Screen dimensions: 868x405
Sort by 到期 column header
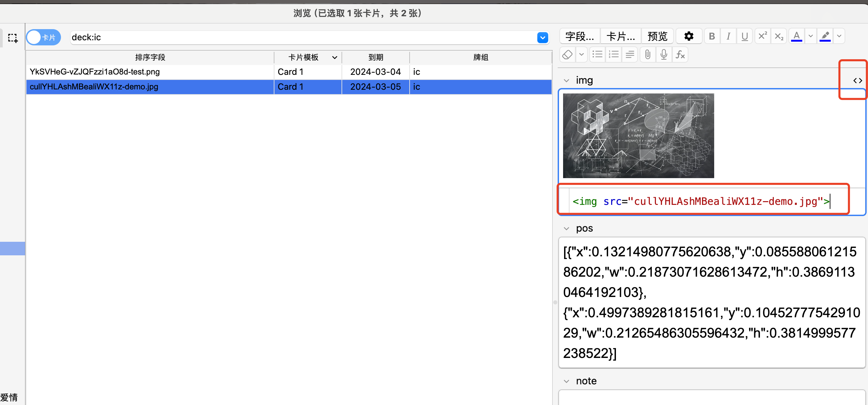[x=376, y=58]
